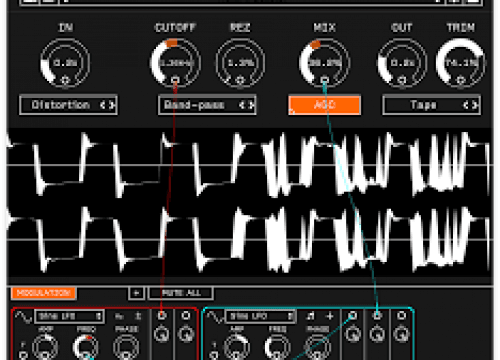Image resolution: width=500 pixels, height=360 pixels.
Task: Toggle the red LFO tempo sync icon
Action: point(119,316)
